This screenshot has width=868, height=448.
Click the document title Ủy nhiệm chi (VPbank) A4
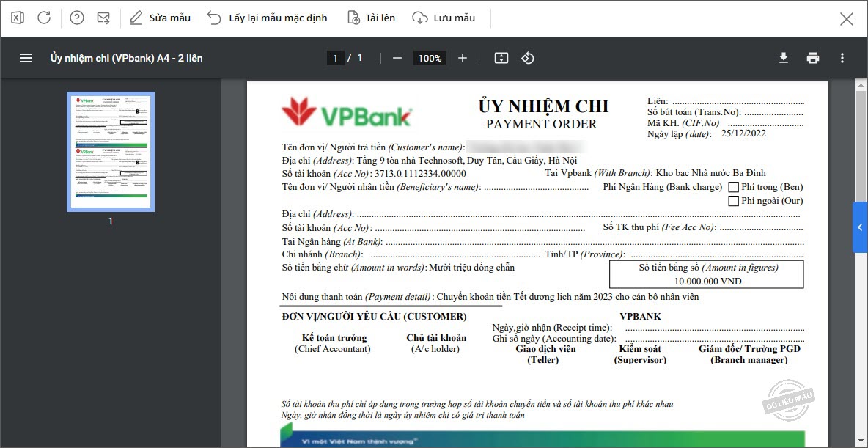[x=126, y=58]
